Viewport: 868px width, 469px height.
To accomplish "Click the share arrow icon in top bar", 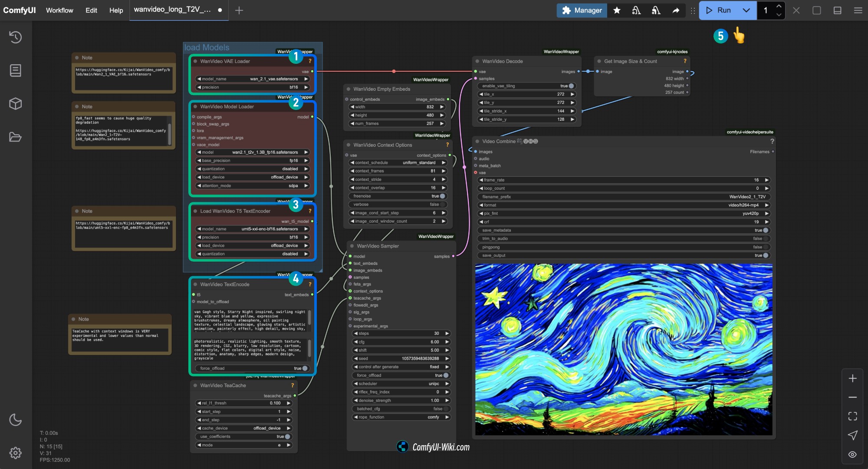I will (676, 10).
